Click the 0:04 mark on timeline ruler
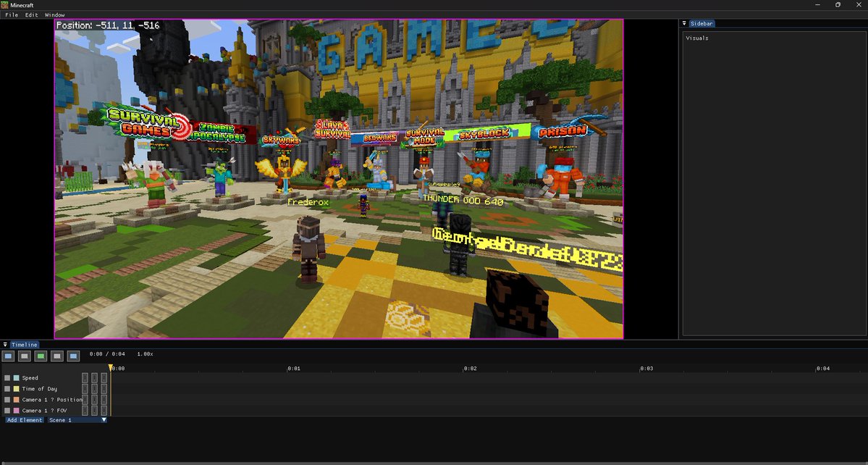Image resolution: width=868 pixels, height=465 pixels. tap(823, 369)
